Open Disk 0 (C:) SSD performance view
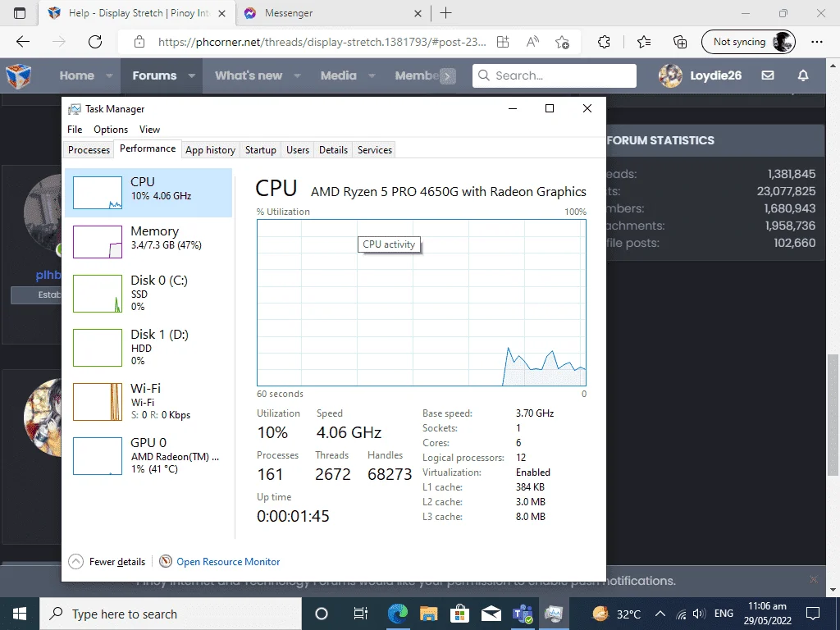 [x=148, y=293]
